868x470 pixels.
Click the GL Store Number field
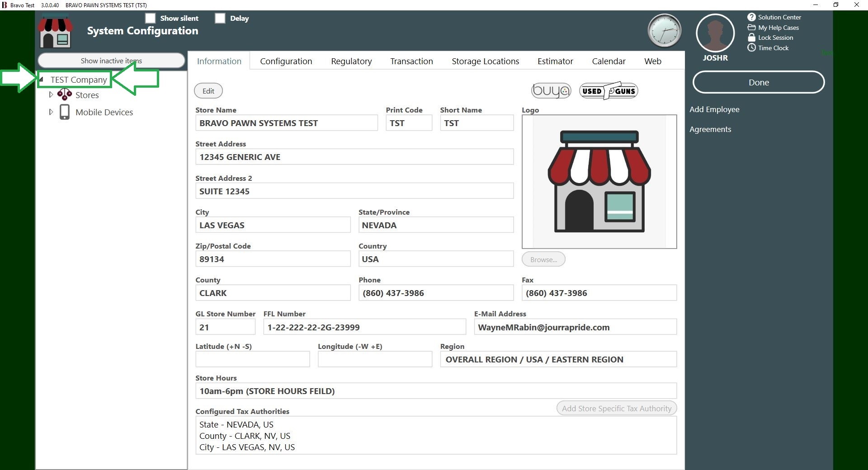(225, 327)
